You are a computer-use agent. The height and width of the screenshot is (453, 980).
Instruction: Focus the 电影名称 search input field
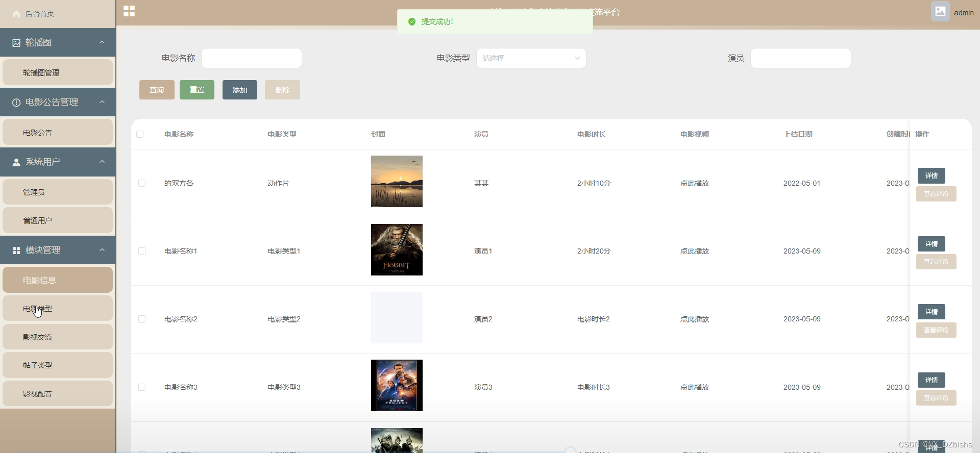252,58
